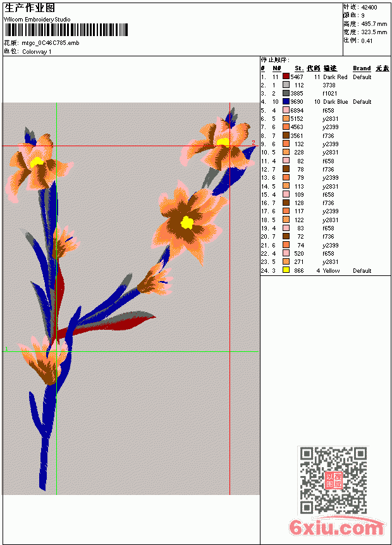The image size is (392, 545).
Task: Click the 'Dark Blue' description text
Action: coord(335,102)
